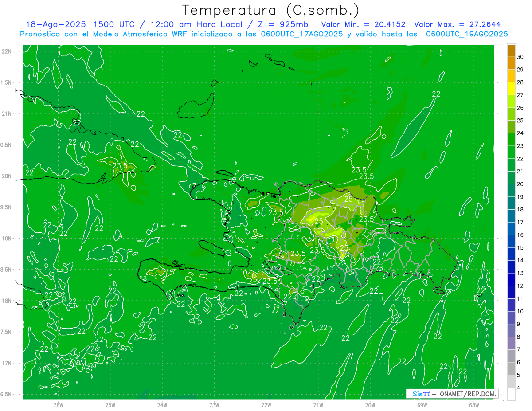Click the "0600UTC_19AGO2025" valid-until timestamp
Screen dimensions: 532x411
point(467,34)
